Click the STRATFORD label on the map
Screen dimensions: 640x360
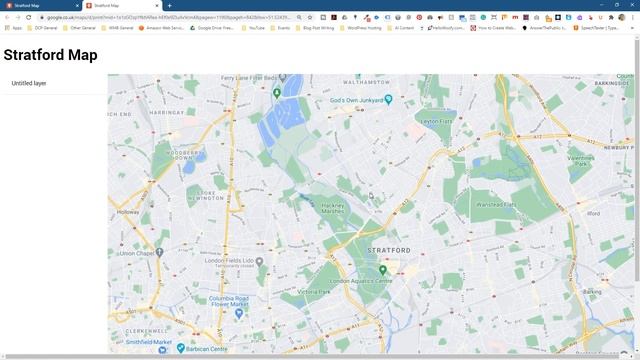click(389, 250)
